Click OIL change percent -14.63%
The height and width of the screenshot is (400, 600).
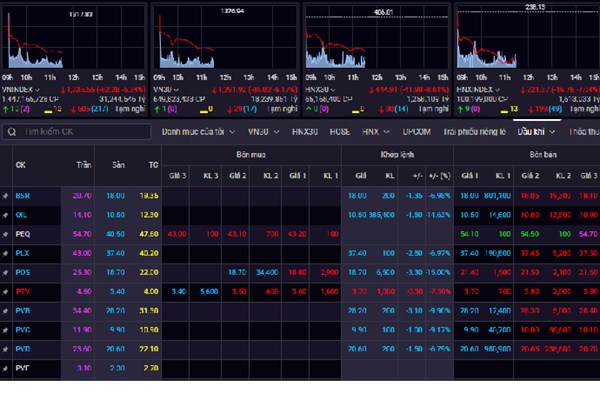click(x=438, y=215)
